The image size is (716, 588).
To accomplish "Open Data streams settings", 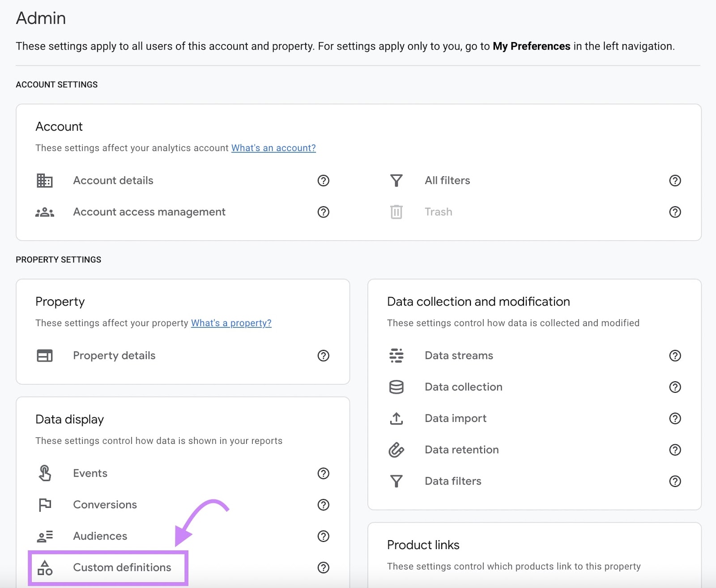I will [x=458, y=355].
